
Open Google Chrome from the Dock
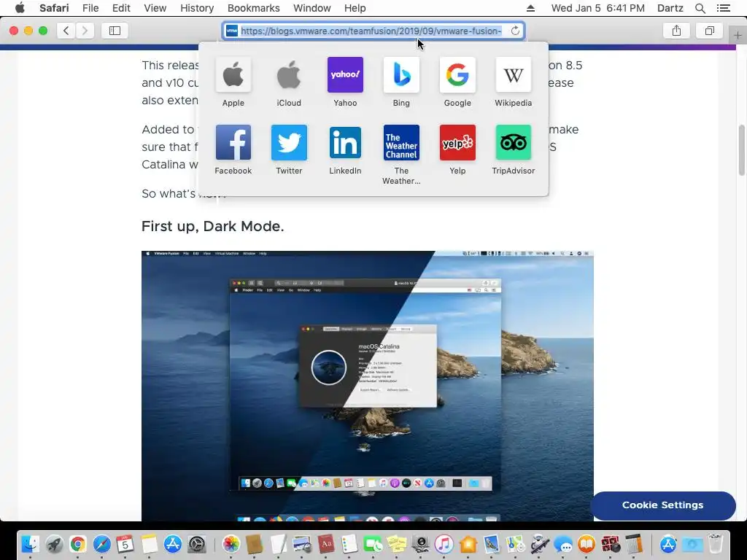click(x=77, y=544)
